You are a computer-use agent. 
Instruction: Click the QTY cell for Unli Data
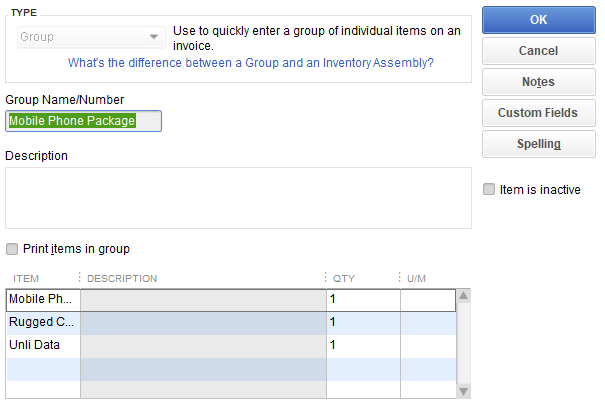pyautogui.click(x=363, y=345)
